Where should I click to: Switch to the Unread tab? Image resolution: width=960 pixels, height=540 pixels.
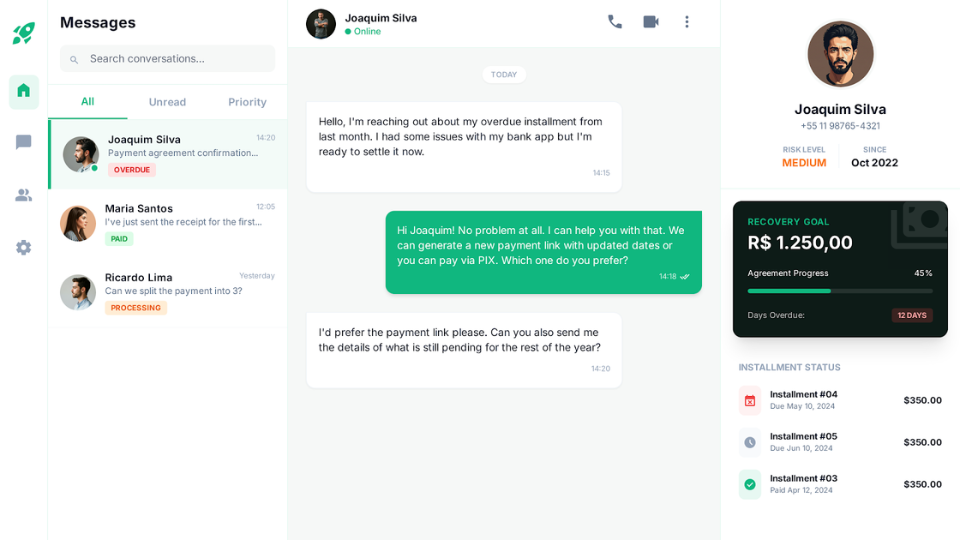coord(167,102)
